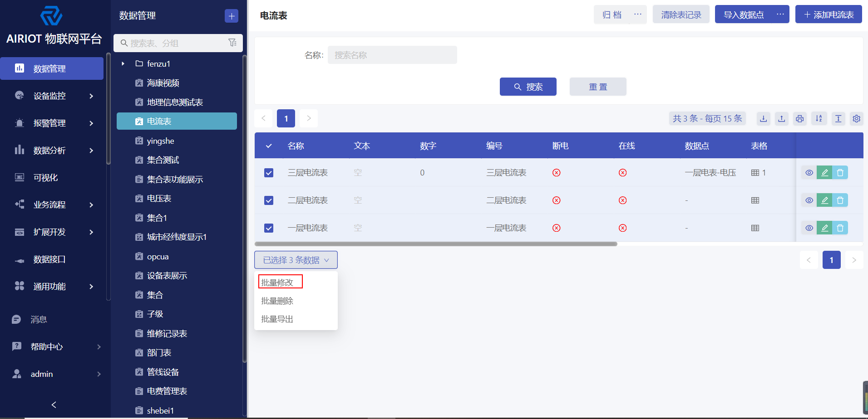Expand the 通用功能 navigation menu
Viewport: 868px width, 419px height.
pyautogui.click(x=52, y=287)
